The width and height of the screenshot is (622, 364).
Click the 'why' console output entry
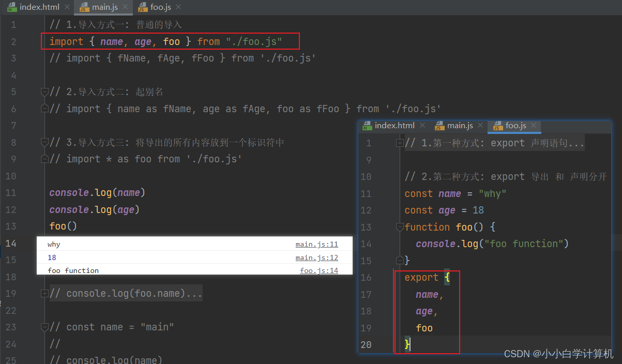coord(54,245)
